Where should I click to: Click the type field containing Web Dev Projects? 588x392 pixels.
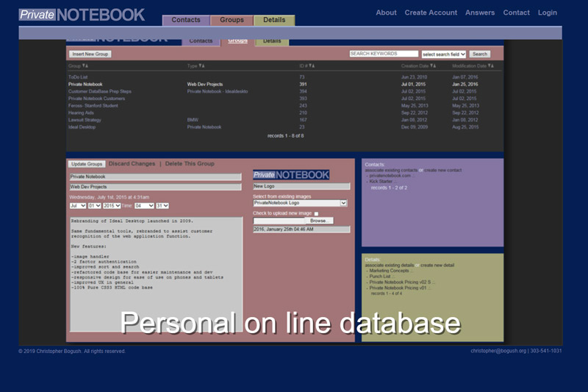click(155, 187)
